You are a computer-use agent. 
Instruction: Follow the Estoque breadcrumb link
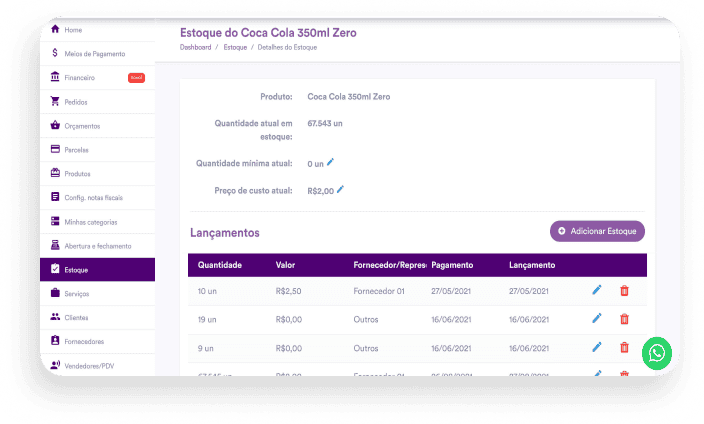click(235, 47)
